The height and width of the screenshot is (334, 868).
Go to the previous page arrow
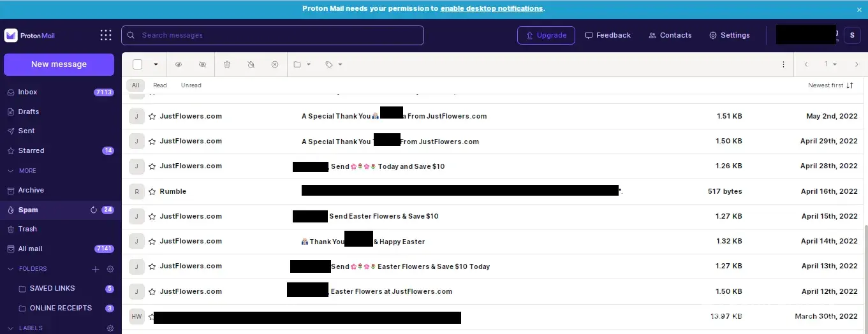[x=806, y=64]
